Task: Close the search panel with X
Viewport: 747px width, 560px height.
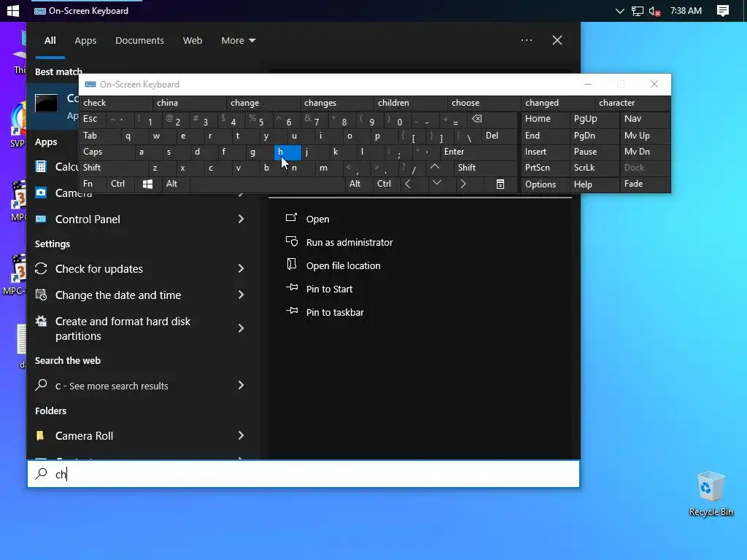Action: [557, 40]
